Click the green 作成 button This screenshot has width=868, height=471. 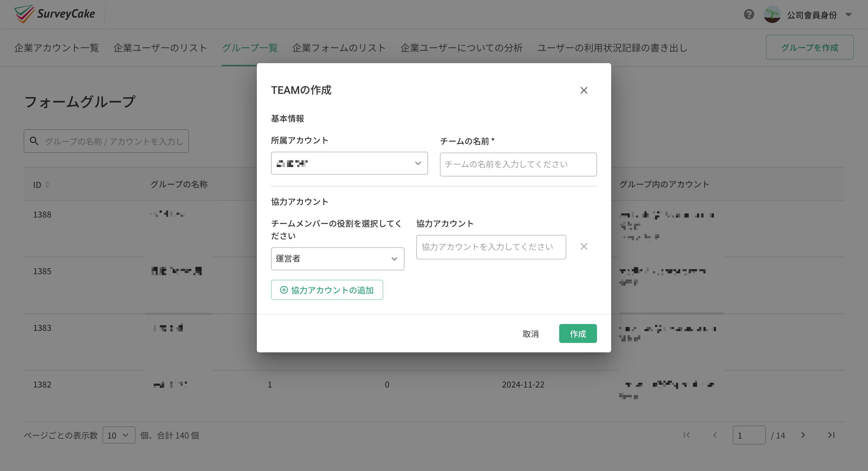click(x=577, y=333)
